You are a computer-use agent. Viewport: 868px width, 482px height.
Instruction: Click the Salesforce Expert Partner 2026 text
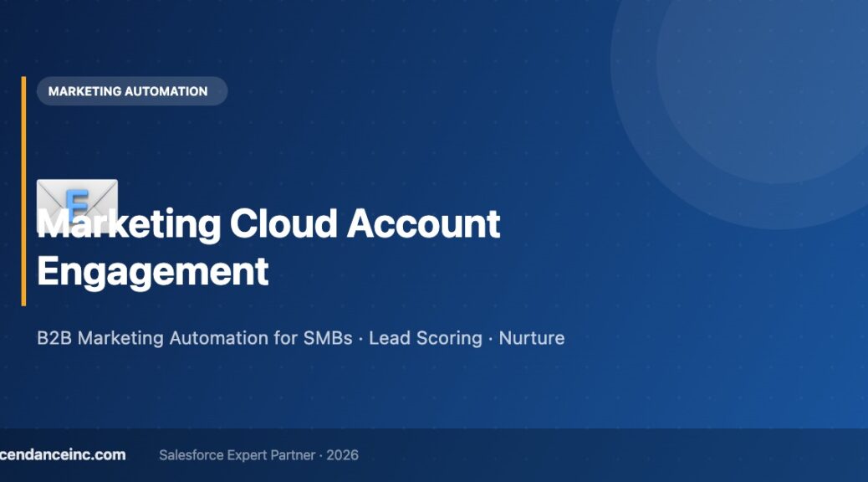tap(258, 455)
